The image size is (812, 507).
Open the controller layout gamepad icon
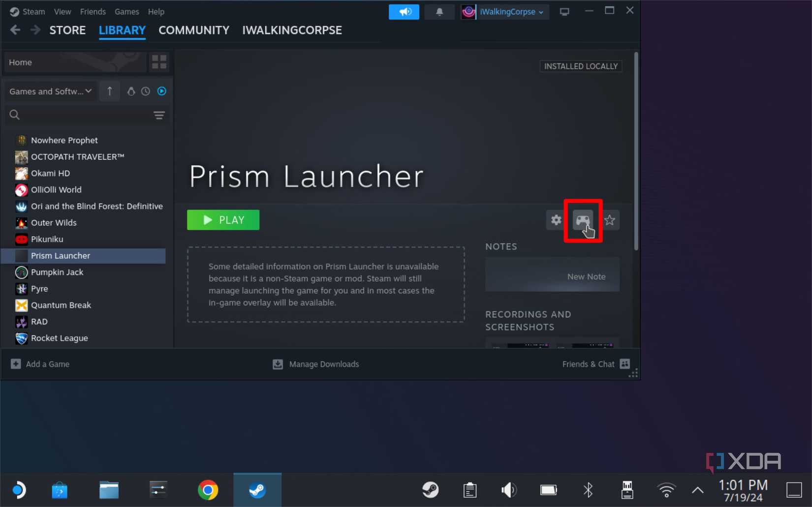583,220
